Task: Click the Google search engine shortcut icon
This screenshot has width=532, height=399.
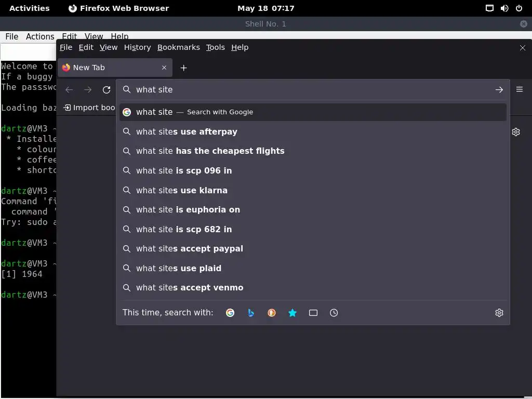Action: click(x=230, y=312)
